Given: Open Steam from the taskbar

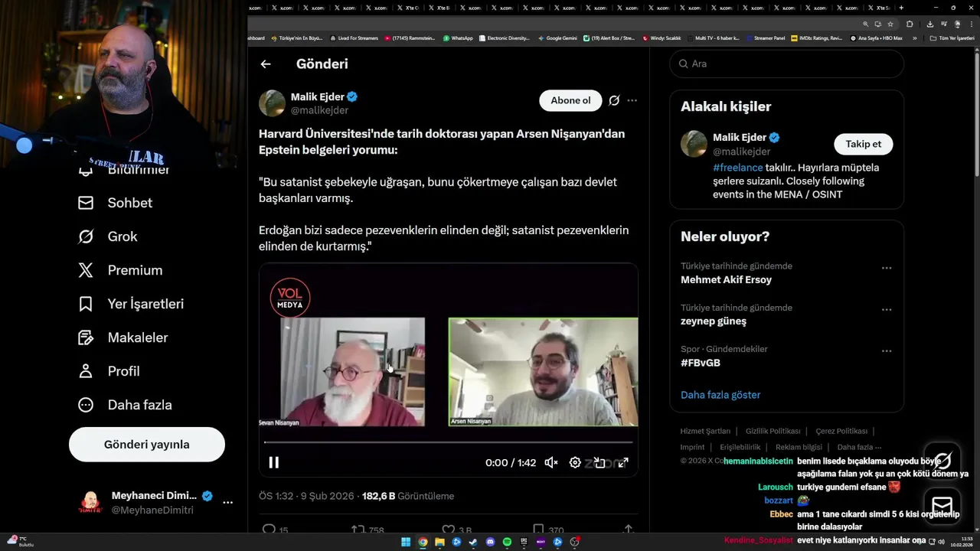Looking at the screenshot, I should pyautogui.click(x=473, y=542).
